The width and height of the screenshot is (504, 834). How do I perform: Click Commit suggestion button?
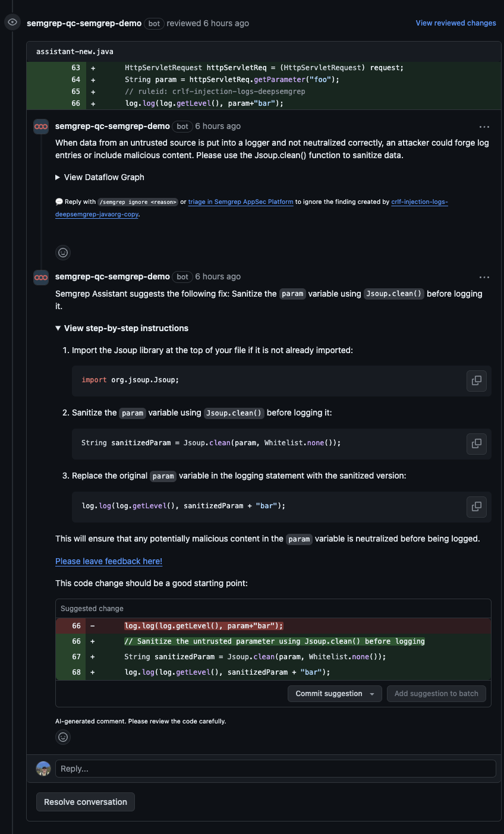[329, 694]
